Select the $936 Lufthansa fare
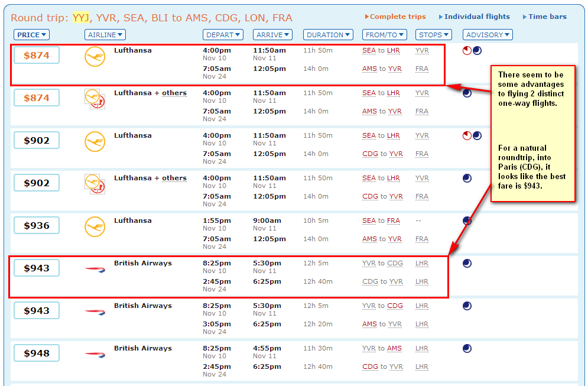 37,225
